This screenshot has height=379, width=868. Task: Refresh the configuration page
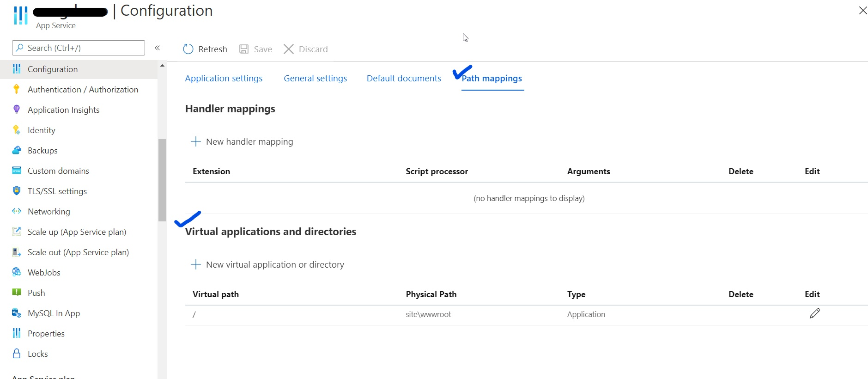205,49
